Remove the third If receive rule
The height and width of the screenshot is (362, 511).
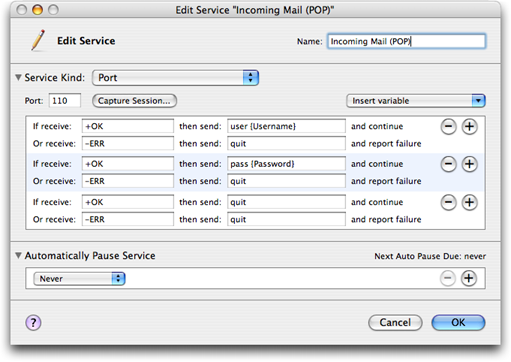point(448,202)
